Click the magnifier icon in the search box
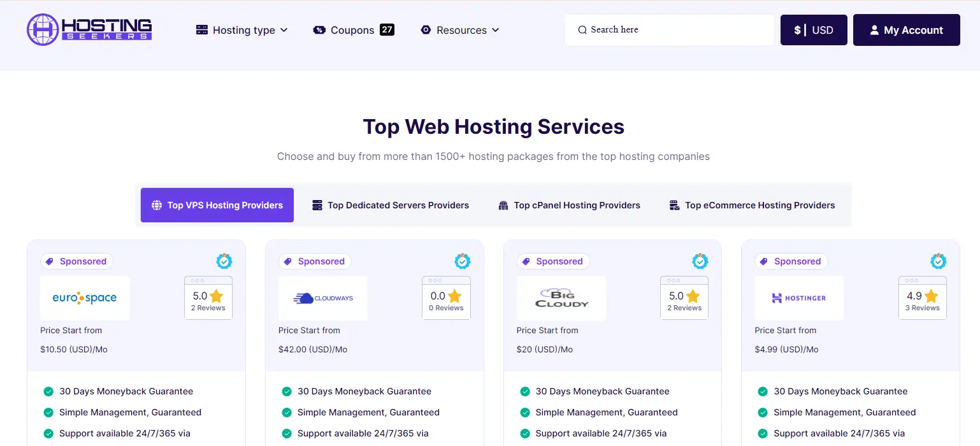The height and width of the screenshot is (446, 980). point(582,30)
